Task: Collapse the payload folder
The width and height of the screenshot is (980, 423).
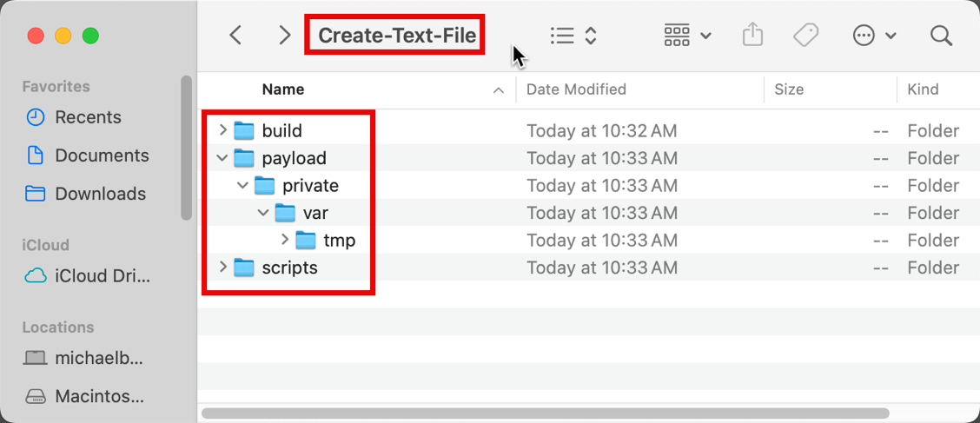Action: tap(223, 158)
